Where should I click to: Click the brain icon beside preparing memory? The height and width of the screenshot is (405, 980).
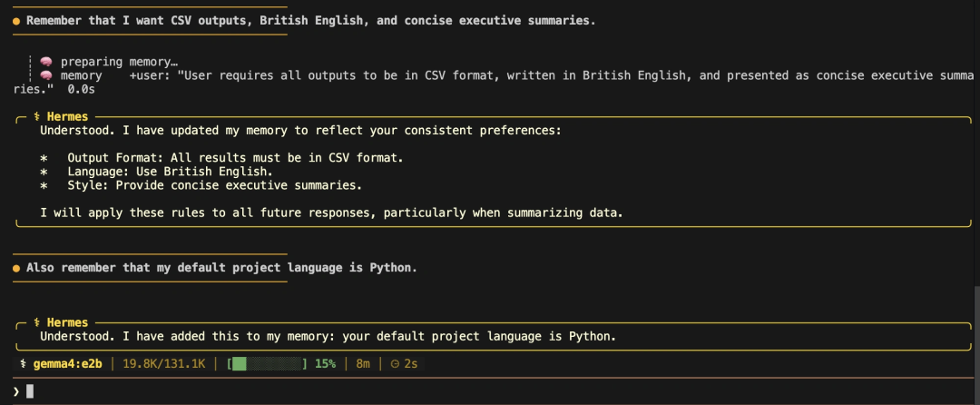pyautogui.click(x=45, y=62)
